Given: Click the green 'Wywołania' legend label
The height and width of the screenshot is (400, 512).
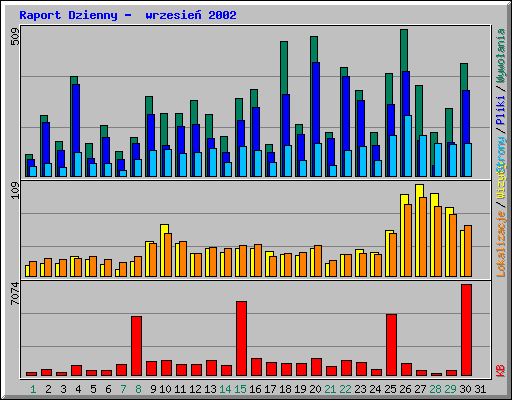Looking at the screenshot, I should (501, 56).
